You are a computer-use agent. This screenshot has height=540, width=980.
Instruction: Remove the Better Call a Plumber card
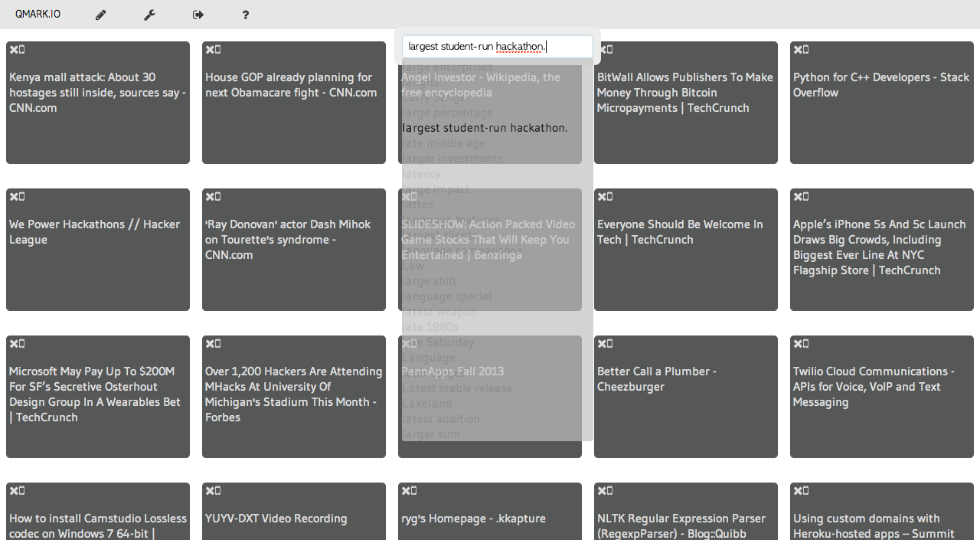coord(601,344)
